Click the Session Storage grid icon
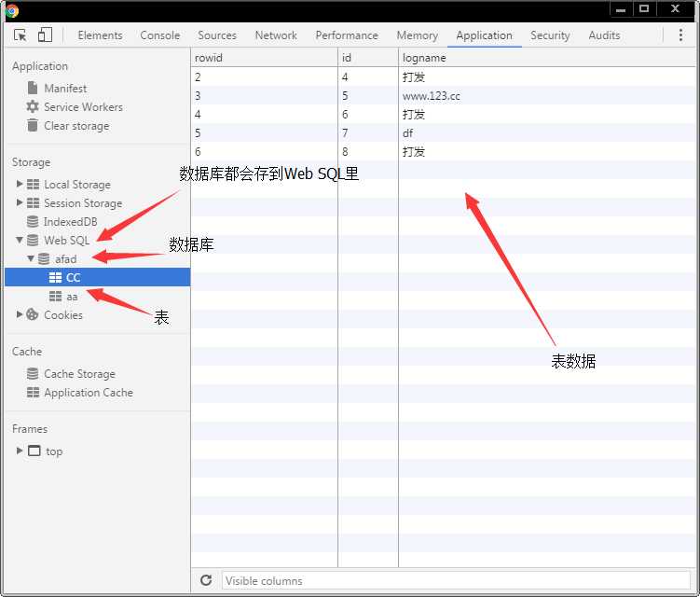The image size is (700, 597). point(33,203)
